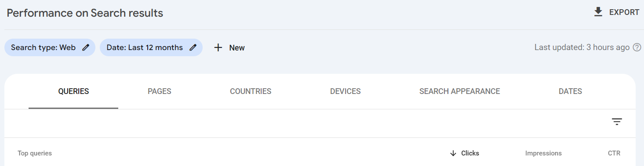Viewport: 644px width, 166px height.
Task: Open the help question mark icon
Action: tap(637, 47)
